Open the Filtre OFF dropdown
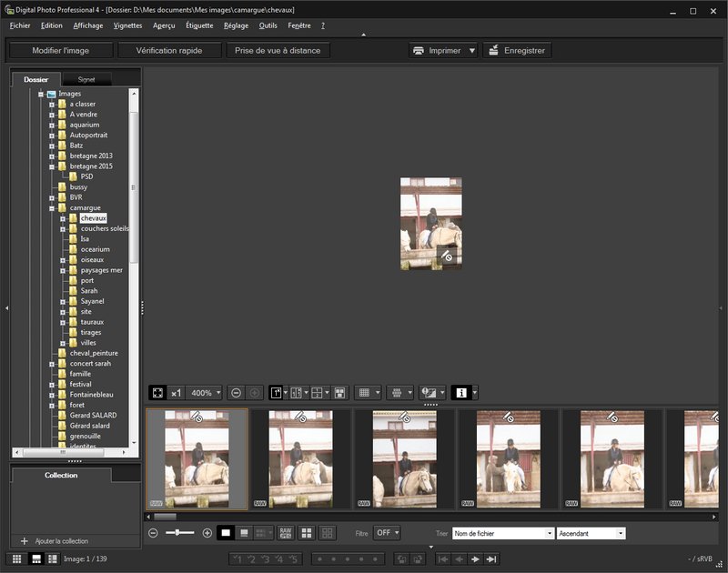Screen dimensions: 728x573 tap(387, 533)
